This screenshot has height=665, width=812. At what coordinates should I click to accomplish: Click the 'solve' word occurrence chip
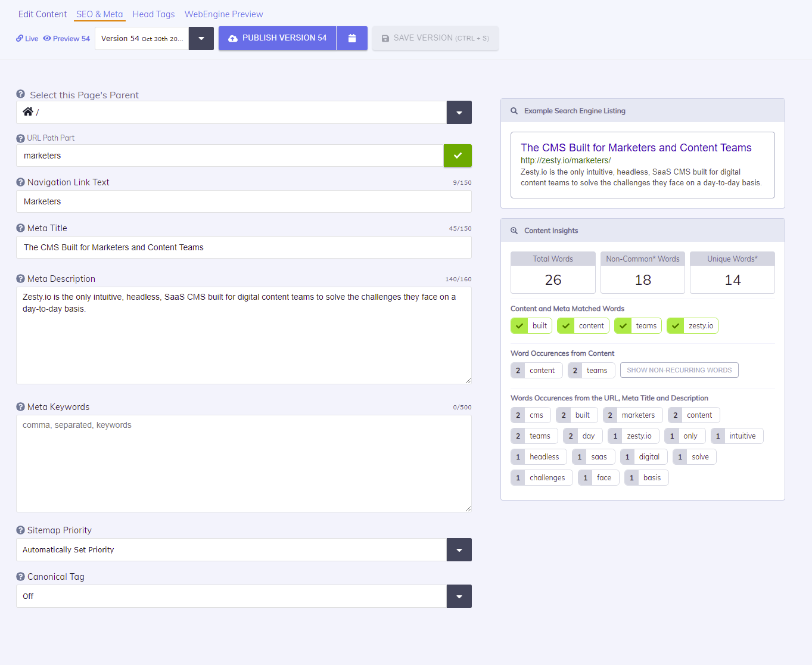point(695,457)
